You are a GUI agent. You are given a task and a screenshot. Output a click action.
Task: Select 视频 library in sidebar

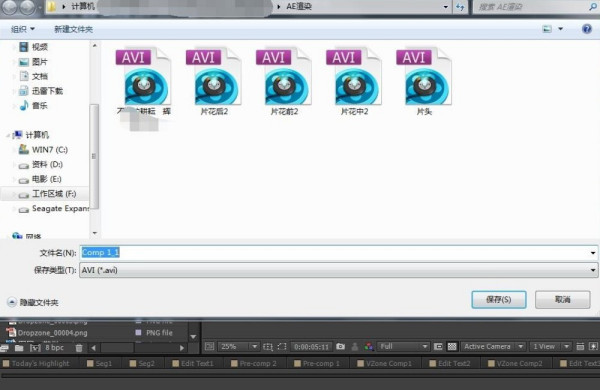click(x=34, y=47)
